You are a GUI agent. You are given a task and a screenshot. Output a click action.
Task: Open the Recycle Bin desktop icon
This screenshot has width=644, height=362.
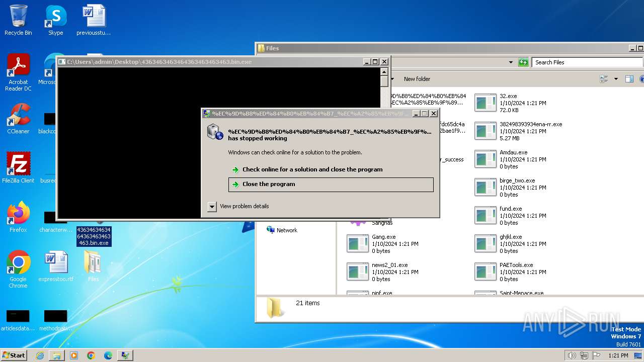click(x=18, y=20)
